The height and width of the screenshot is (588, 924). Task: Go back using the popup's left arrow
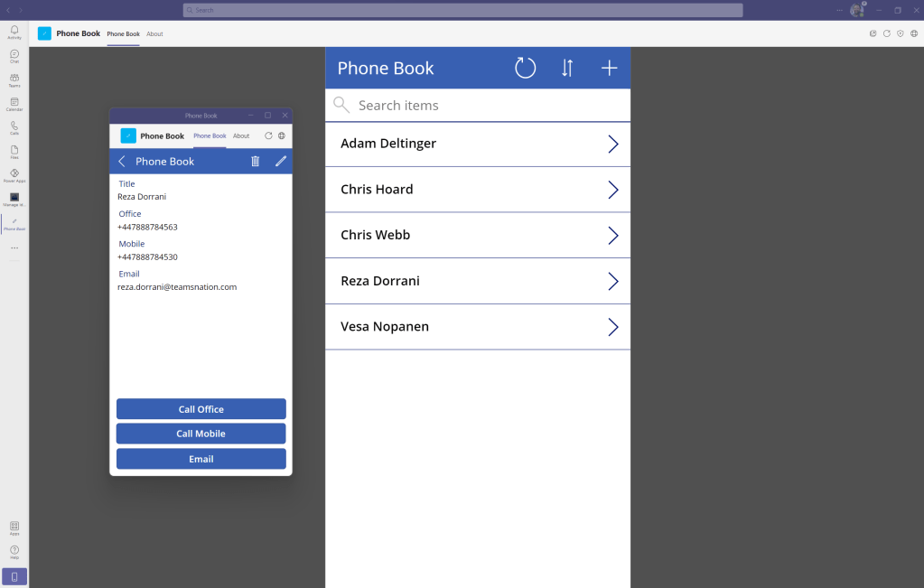[x=122, y=161]
